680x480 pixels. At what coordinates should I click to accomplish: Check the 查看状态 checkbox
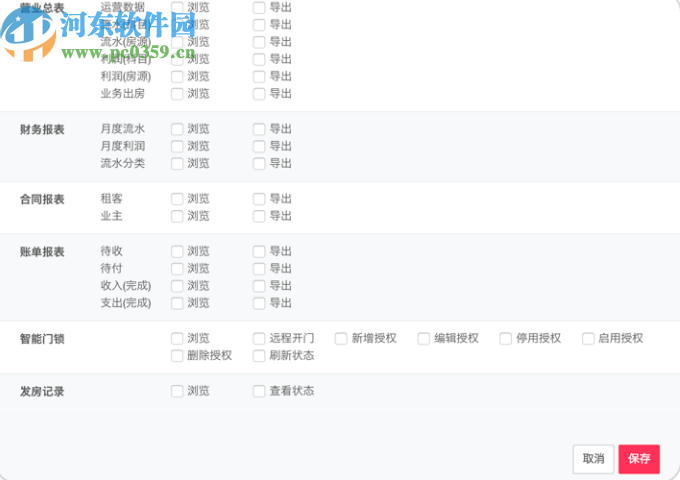click(x=259, y=391)
